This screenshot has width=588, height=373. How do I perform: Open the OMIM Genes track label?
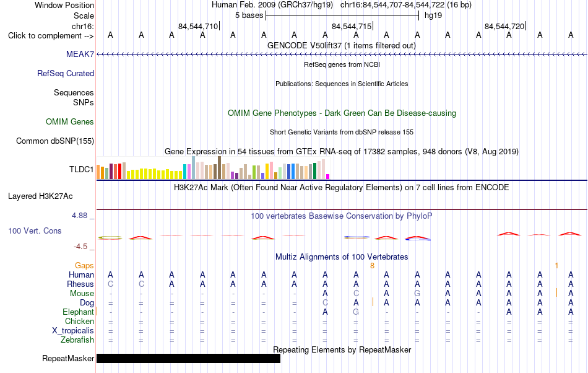[x=69, y=121]
